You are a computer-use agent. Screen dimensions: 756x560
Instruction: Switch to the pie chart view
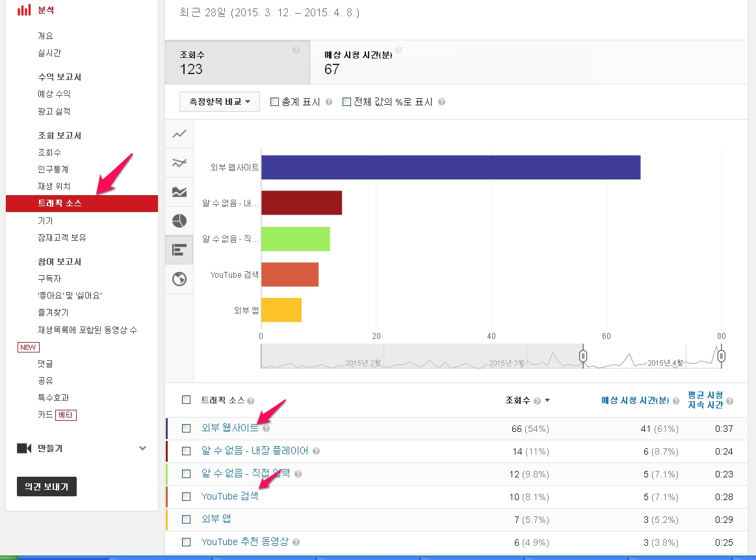pos(179,221)
